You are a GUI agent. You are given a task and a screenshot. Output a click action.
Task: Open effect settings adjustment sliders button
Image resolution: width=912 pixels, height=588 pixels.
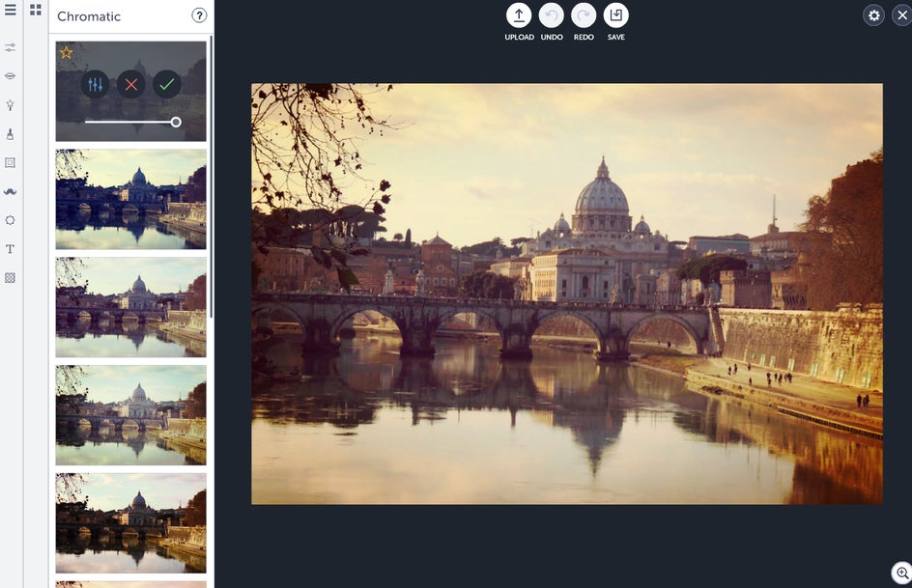click(96, 85)
